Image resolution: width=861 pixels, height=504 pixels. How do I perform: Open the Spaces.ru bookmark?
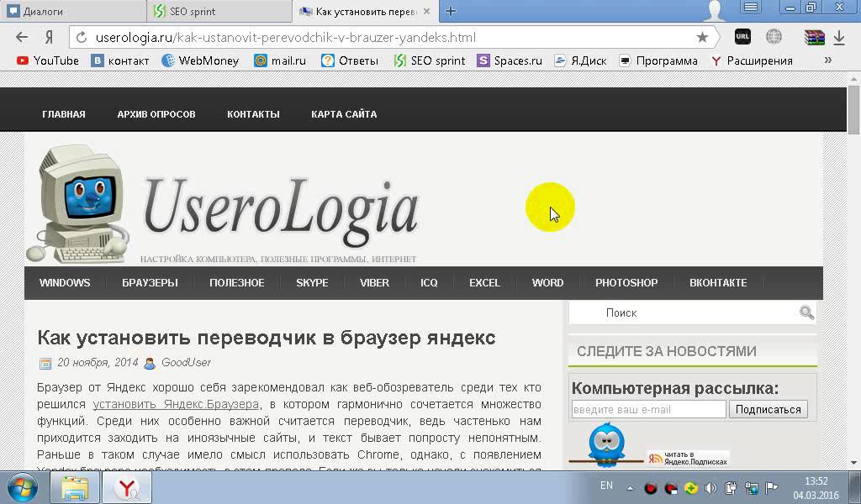[510, 60]
